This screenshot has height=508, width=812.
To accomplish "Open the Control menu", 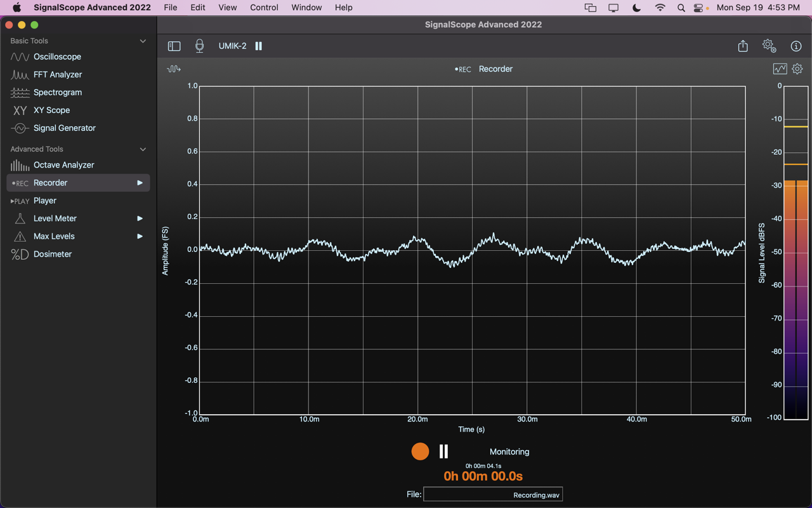I will 264,8.
